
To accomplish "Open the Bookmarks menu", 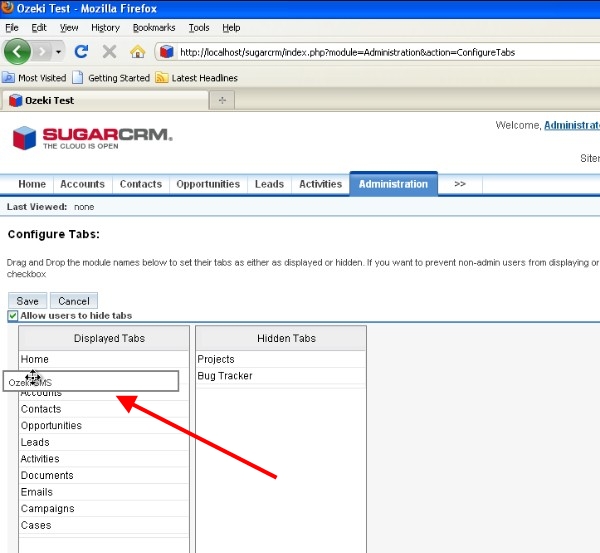I will click(154, 28).
